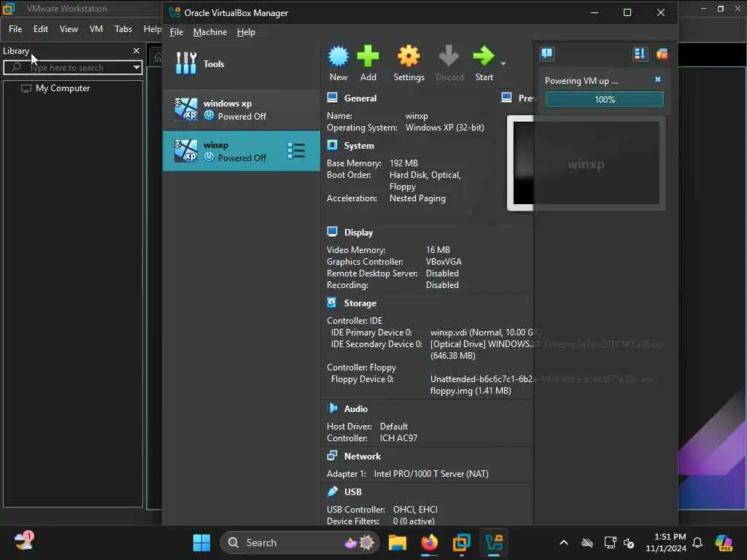747x560 pixels.
Task: Click the Display section screen icon
Action: (x=332, y=232)
